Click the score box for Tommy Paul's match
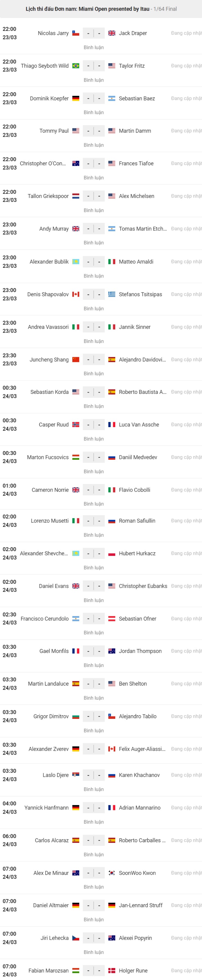This screenshot has height=980, width=202. [x=94, y=131]
